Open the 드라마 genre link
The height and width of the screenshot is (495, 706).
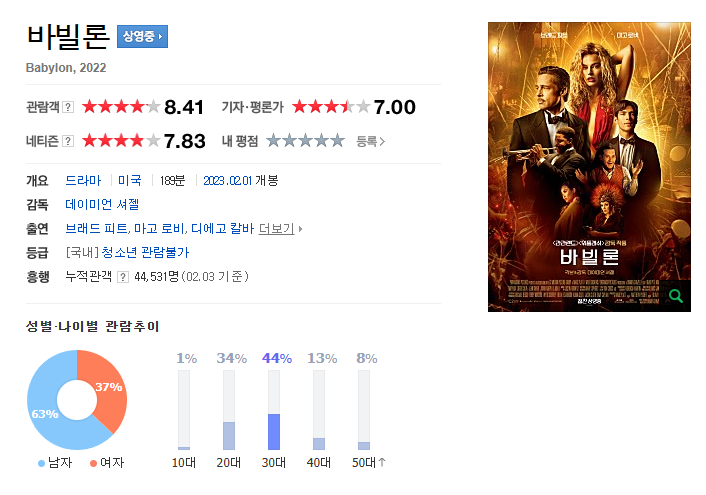tap(83, 181)
